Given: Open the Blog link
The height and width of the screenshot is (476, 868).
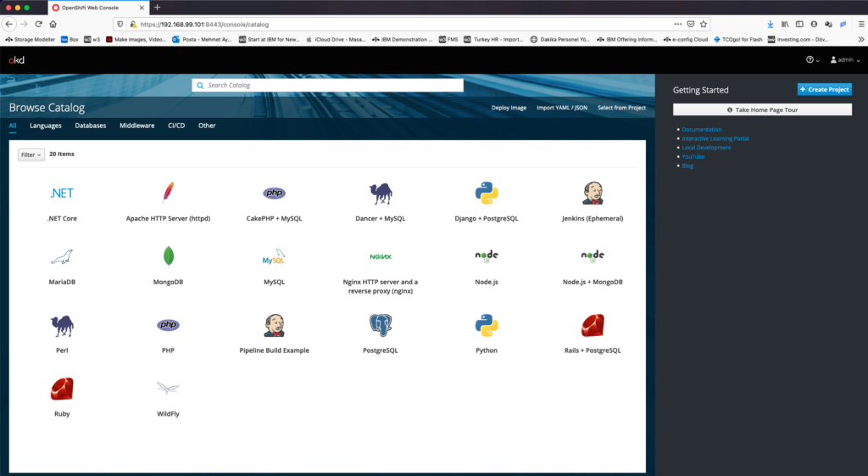Looking at the screenshot, I should pos(687,165).
